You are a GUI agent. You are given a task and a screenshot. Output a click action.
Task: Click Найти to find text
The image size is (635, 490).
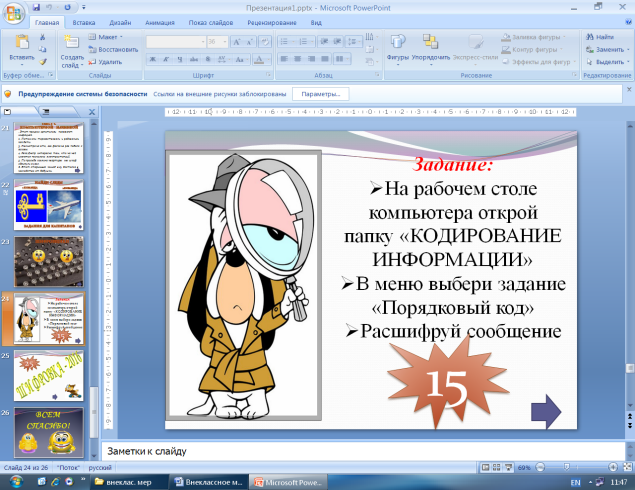(601, 37)
